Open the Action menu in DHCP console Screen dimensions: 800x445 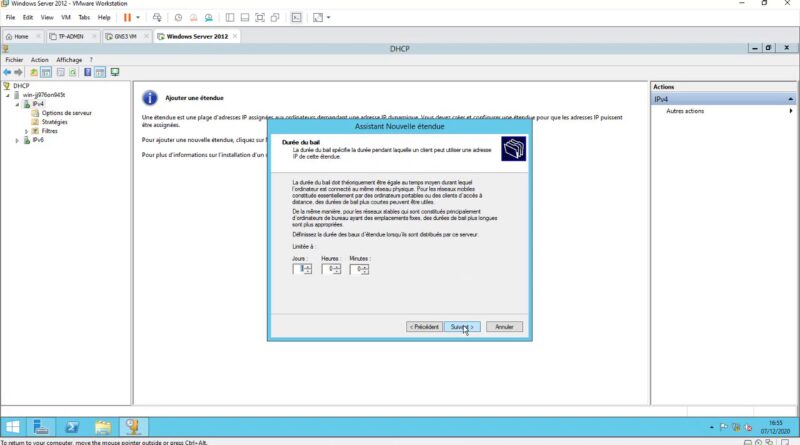[39, 60]
